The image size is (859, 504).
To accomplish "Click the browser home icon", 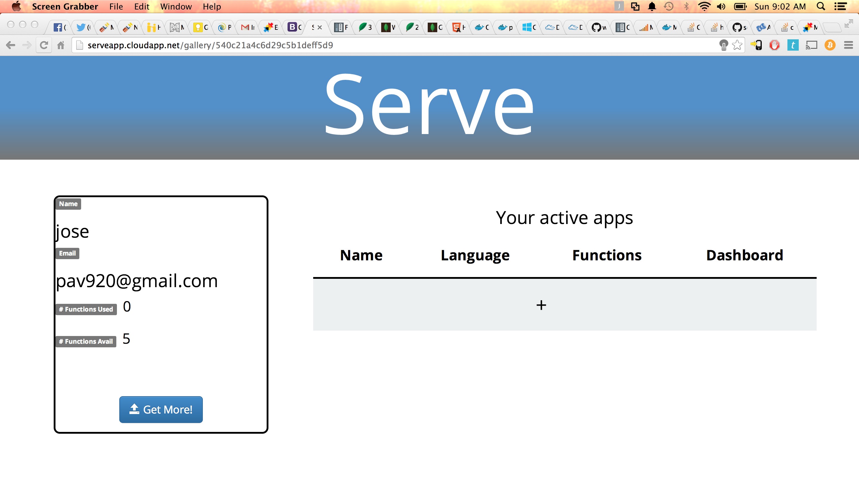I will (x=61, y=45).
